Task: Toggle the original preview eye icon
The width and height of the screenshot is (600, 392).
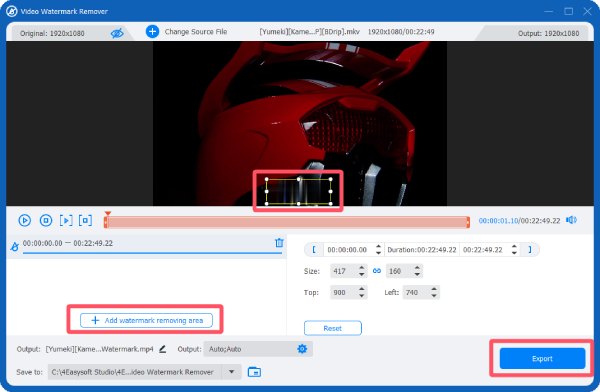Action: tap(117, 33)
